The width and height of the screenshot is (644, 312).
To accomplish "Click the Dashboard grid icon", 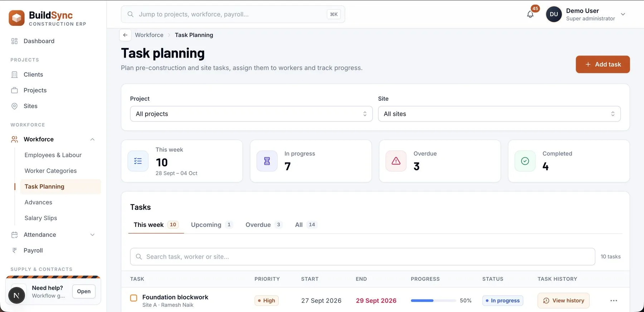I will (14, 41).
